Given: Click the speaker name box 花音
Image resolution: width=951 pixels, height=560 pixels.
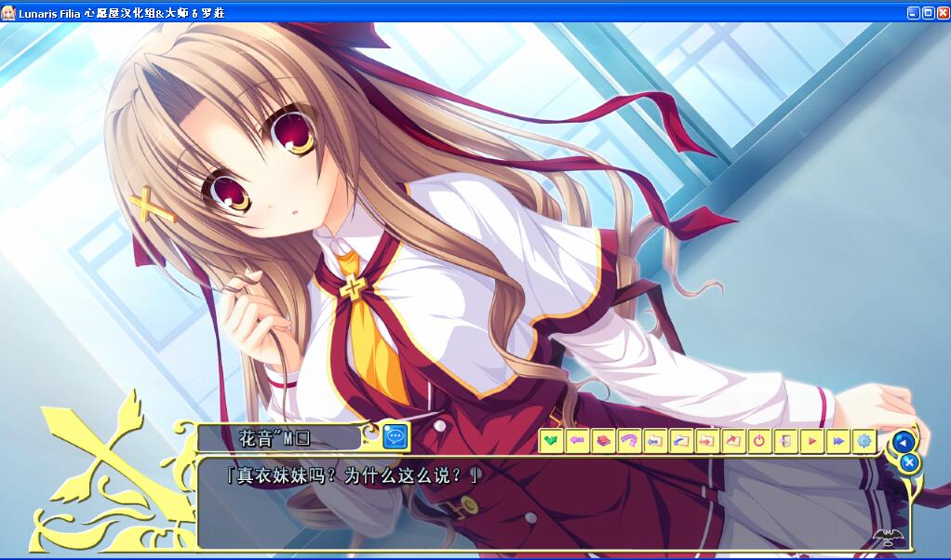Looking at the screenshot, I should point(279,437).
